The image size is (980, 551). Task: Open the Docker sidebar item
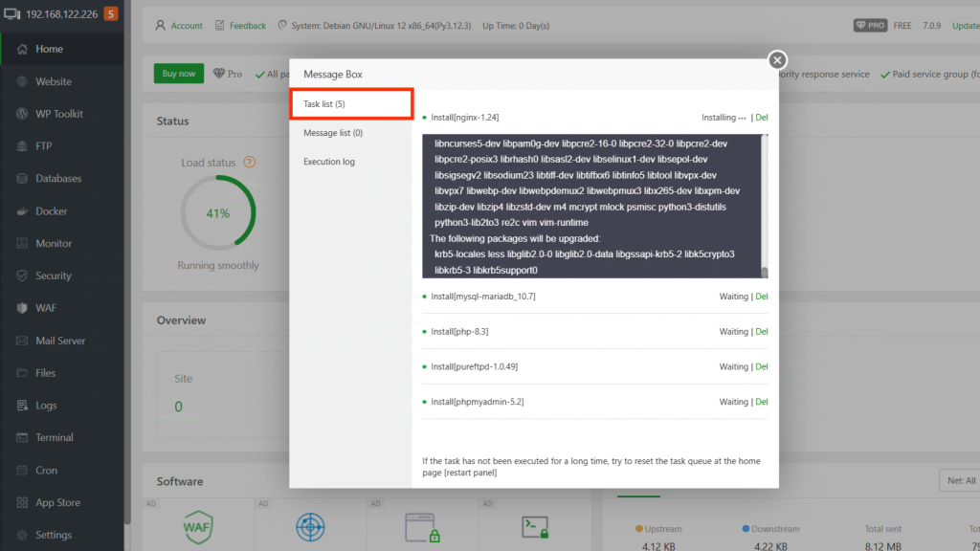[x=51, y=211]
